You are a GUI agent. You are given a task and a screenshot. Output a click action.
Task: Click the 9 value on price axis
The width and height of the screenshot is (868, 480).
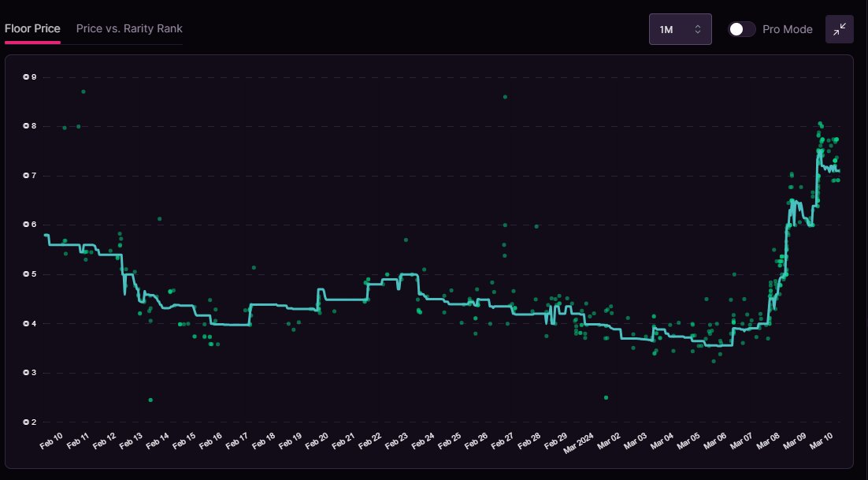(x=30, y=77)
